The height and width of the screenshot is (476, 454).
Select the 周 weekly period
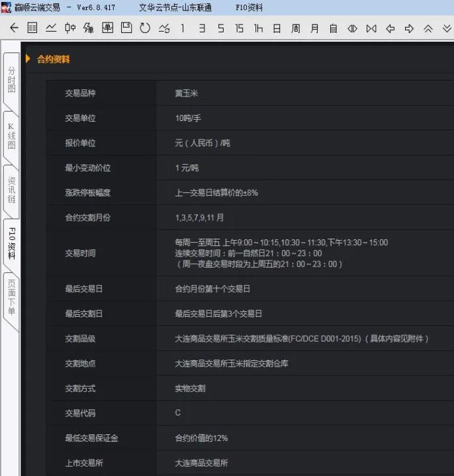tap(295, 28)
